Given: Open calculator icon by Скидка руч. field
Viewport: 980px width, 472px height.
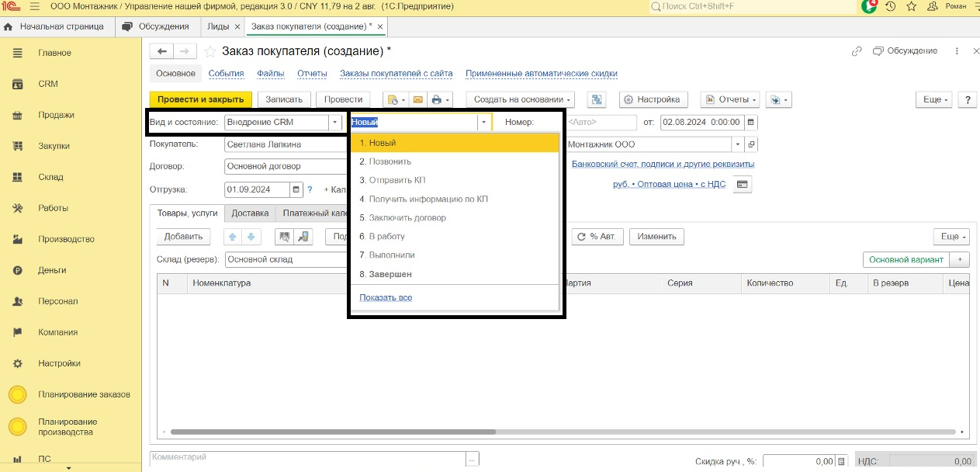Looking at the screenshot, I should click(x=842, y=462).
